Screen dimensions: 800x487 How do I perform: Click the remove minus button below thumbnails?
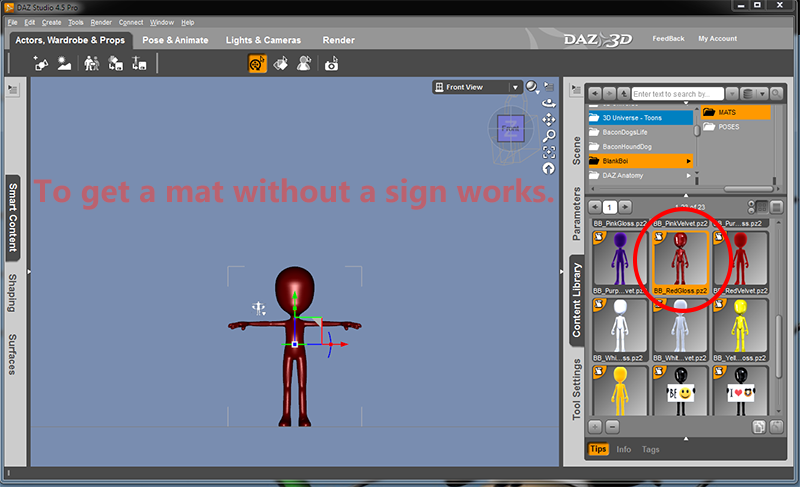[612, 426]
